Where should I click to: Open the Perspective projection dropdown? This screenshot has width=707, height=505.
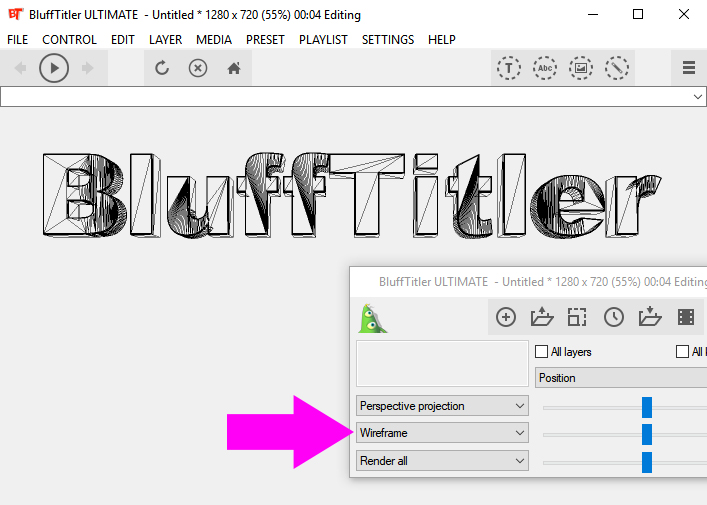[442, 406]
